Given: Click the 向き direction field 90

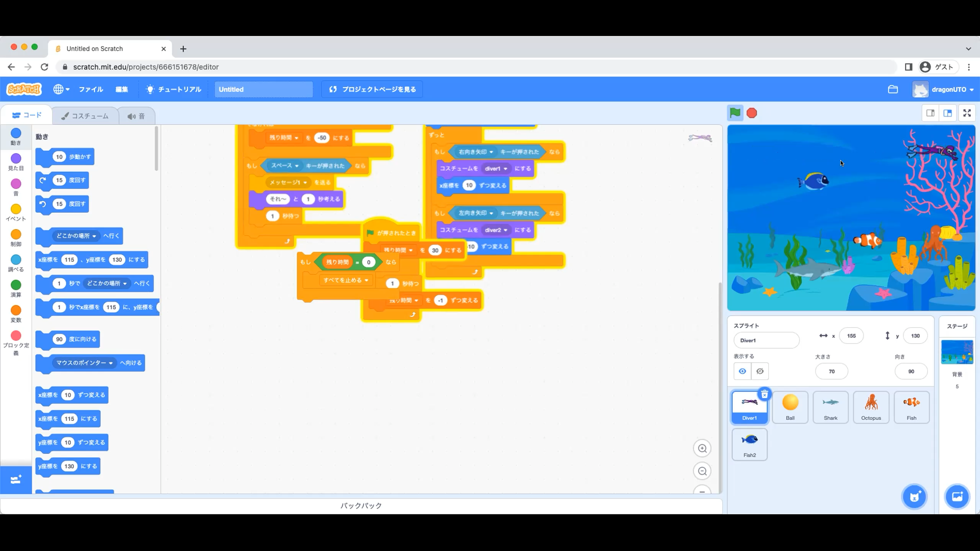Looking at the screenshot, I should (x=911, y=371).
